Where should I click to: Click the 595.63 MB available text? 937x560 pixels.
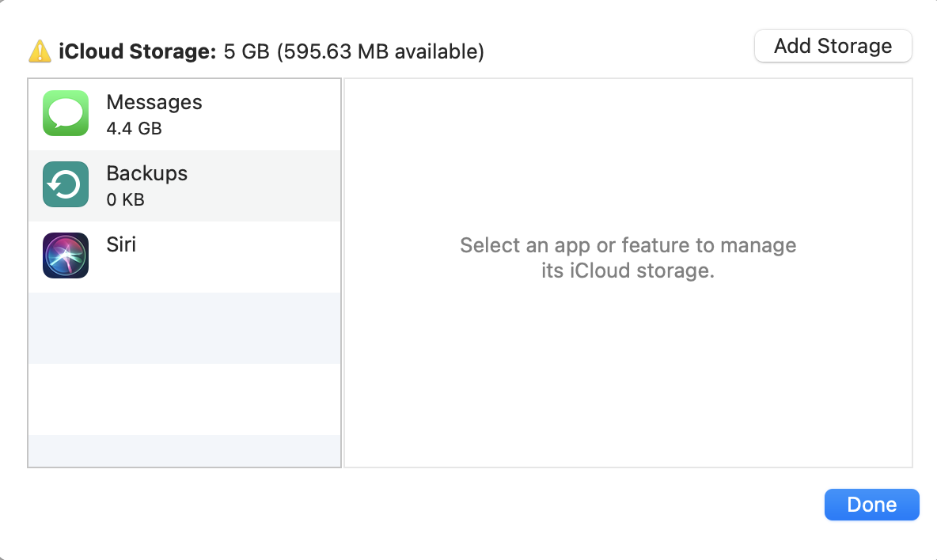tap(380, 52)
